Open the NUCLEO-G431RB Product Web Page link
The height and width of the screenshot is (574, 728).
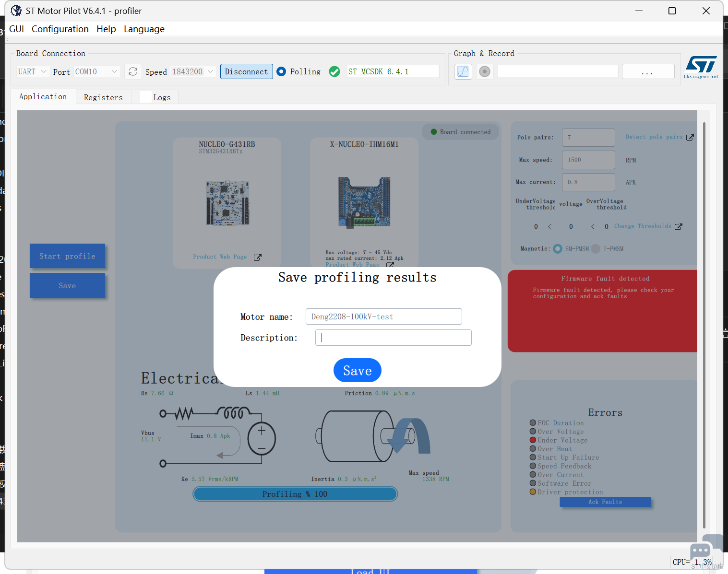pyautogui.click(x=220, y=257)
